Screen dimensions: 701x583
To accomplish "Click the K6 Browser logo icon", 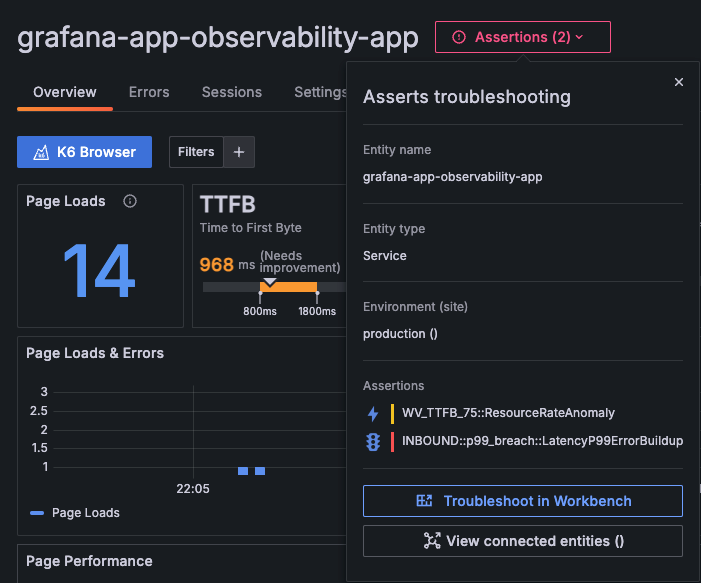I will pyautogui.click(x=41, y=152).
